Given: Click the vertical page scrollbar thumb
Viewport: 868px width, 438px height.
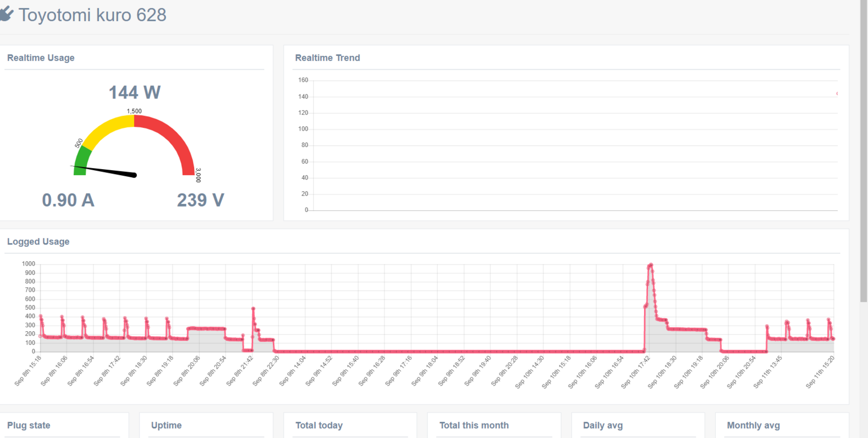Looking at the screenshot, I should click(864, 151).
